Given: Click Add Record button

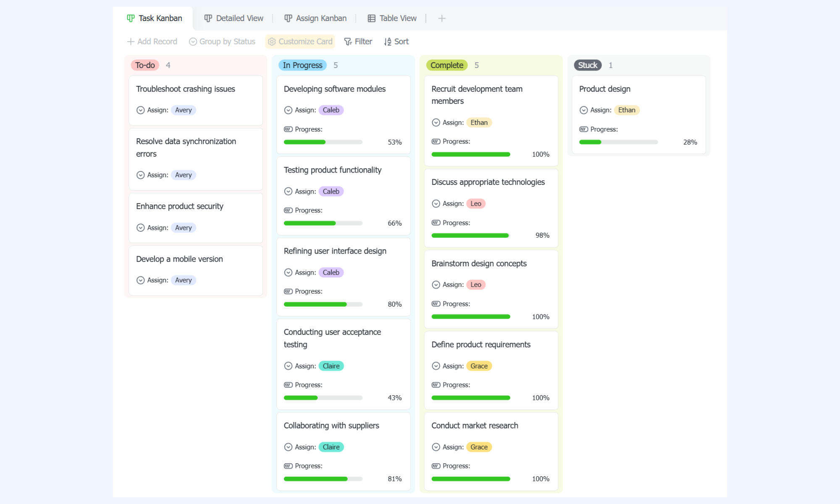Looking at the screenshot, I should click(152, 42).
